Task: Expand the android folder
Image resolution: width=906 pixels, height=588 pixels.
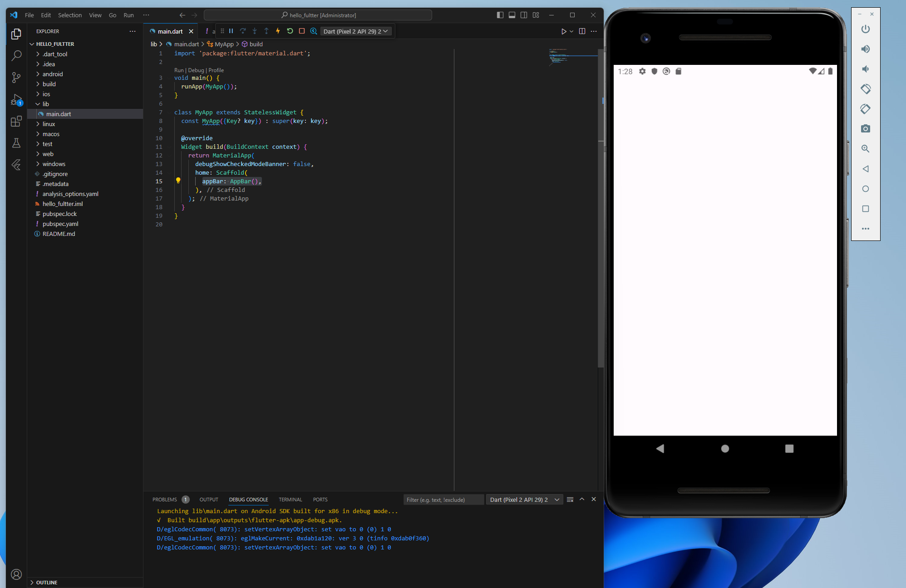Action: click(x=38, y=74)
